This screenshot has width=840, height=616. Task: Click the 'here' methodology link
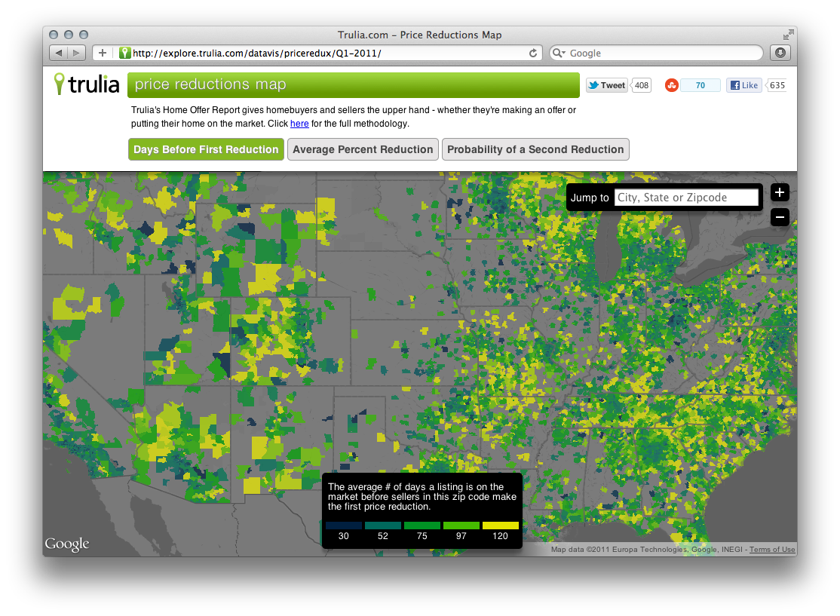[x=299, y=124]
